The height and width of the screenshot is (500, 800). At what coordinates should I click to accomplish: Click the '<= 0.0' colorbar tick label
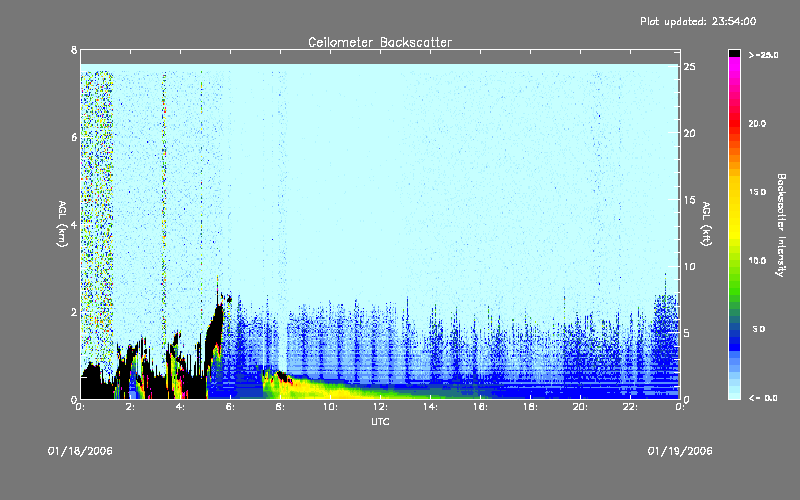[763, 398]
